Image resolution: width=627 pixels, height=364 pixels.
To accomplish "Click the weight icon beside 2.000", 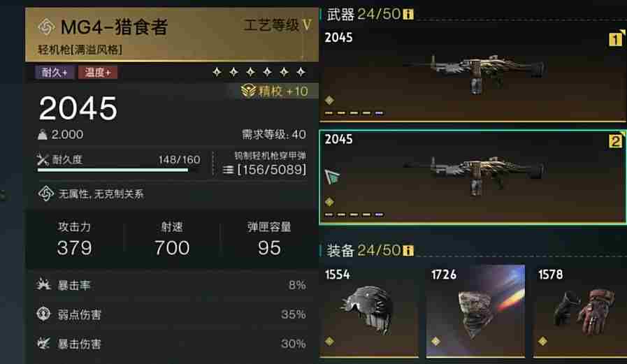I will tap(43, 135).
